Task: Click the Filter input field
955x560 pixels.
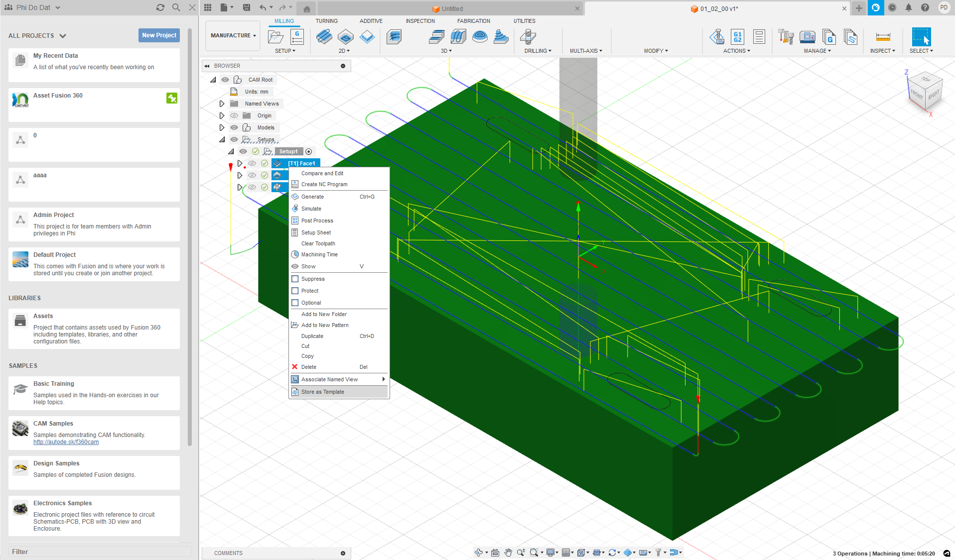Action: [100, 552]
